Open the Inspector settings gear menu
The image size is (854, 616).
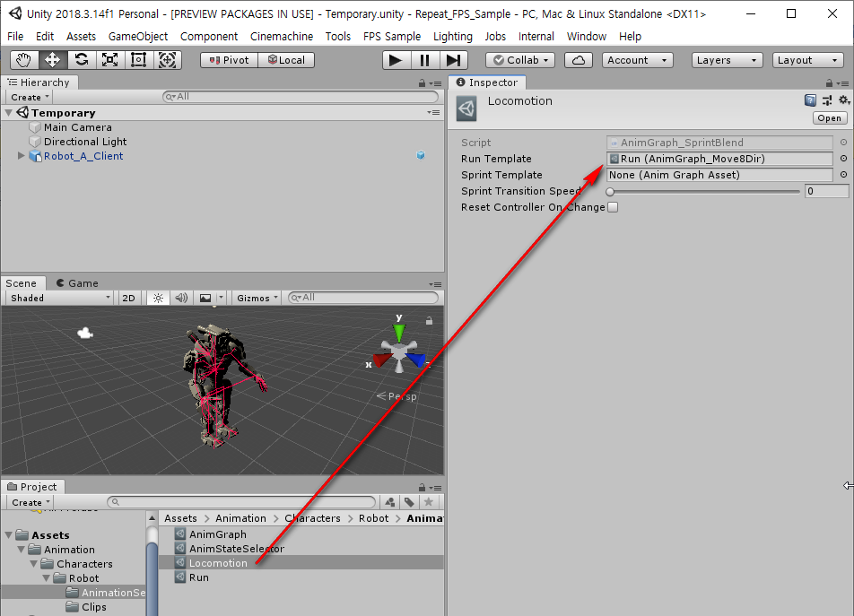843,100
